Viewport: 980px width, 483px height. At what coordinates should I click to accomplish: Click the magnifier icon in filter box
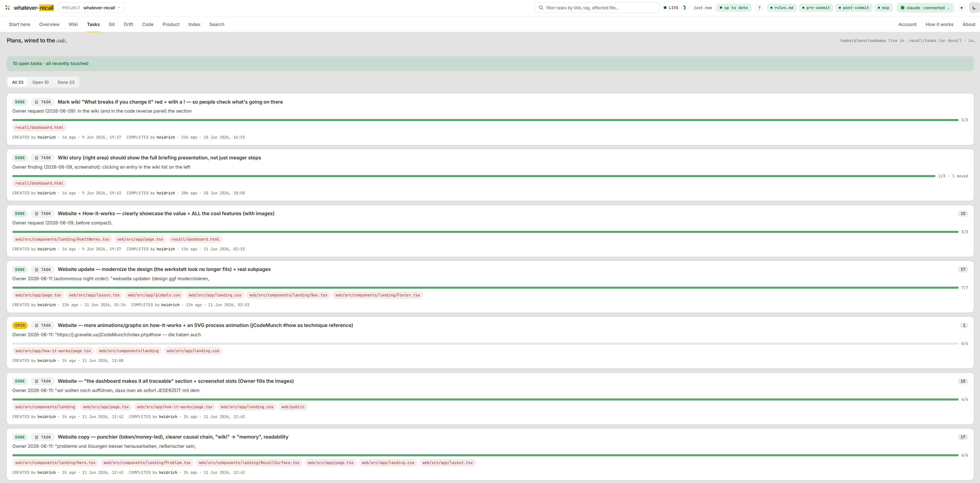(x=541, y=8)
